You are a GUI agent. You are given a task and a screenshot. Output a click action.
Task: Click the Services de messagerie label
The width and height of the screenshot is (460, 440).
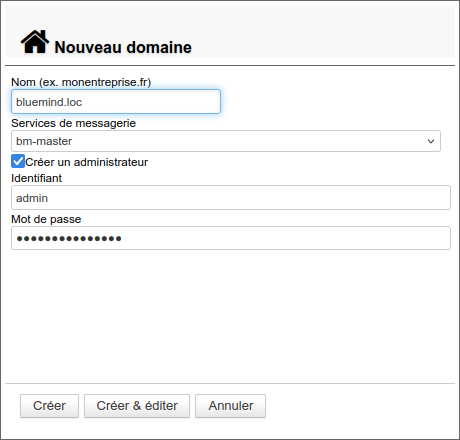tap(73, 123)
